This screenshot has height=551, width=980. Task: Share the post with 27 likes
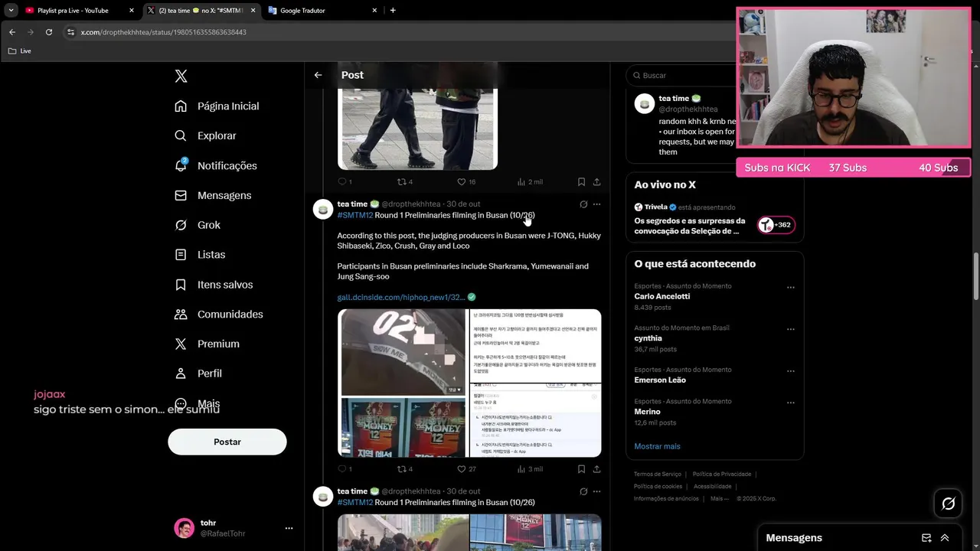pos(596,469)
